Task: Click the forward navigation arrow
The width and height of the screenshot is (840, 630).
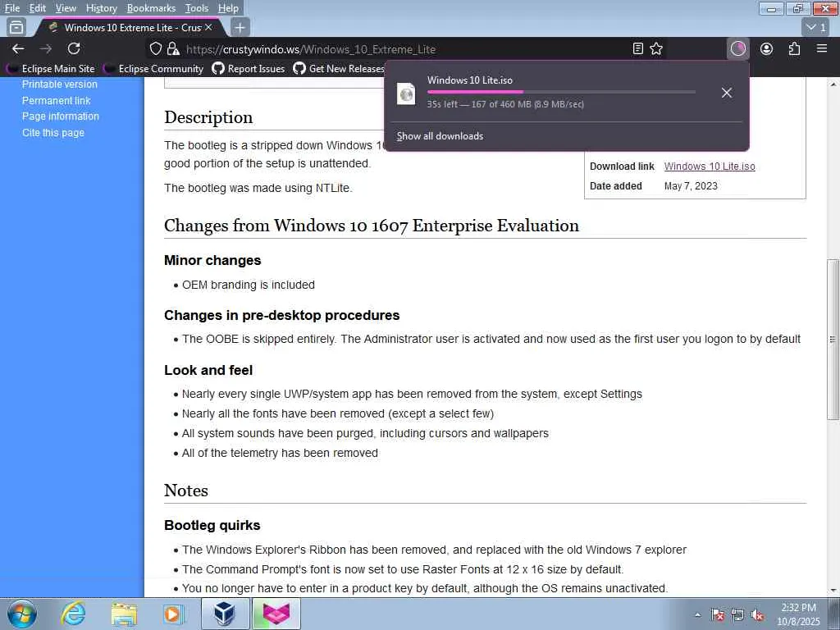Action: (46, 48)
